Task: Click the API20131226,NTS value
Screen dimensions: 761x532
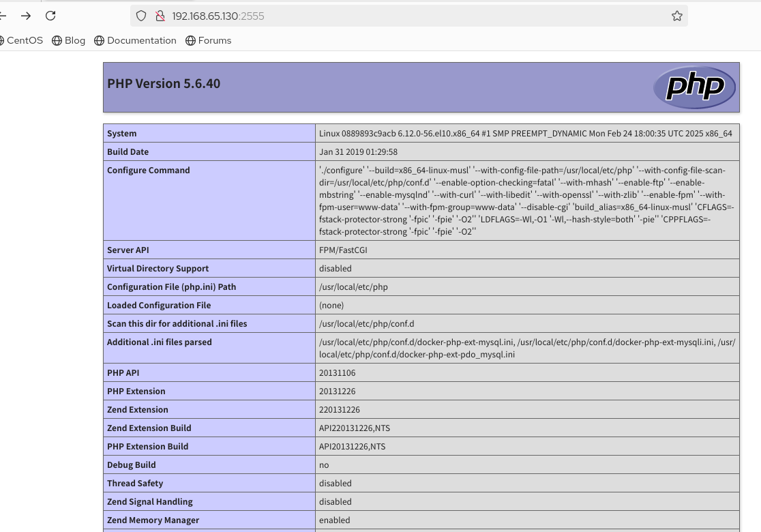Action: pyautogui.click(x=353, y=447)
